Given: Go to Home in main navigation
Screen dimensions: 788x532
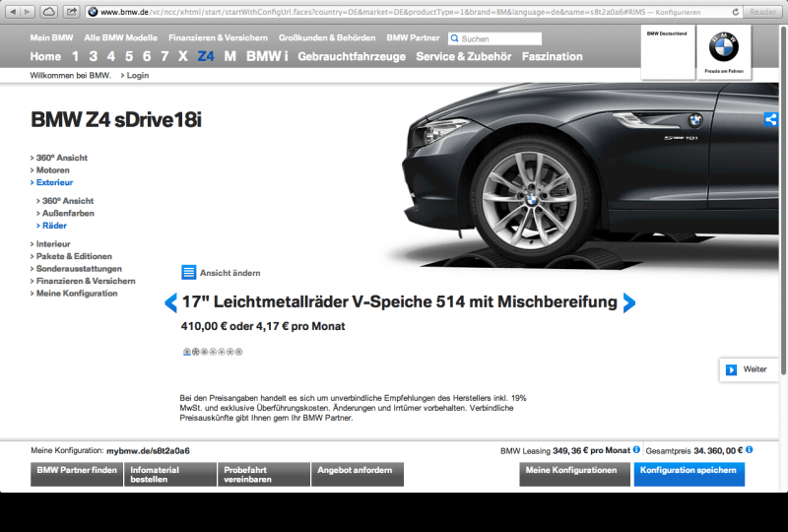Looking at the screenshot, I should pyautogui.click(x=45, y=56).
